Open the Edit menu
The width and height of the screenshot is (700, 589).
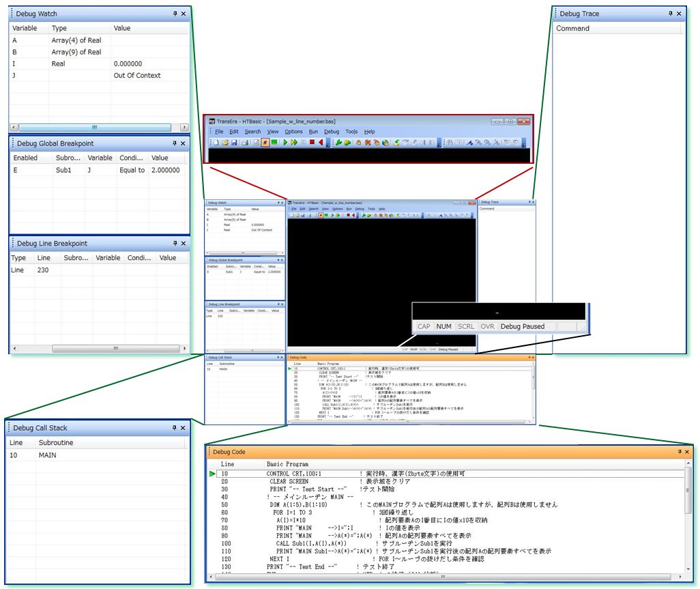pos(234,132)
